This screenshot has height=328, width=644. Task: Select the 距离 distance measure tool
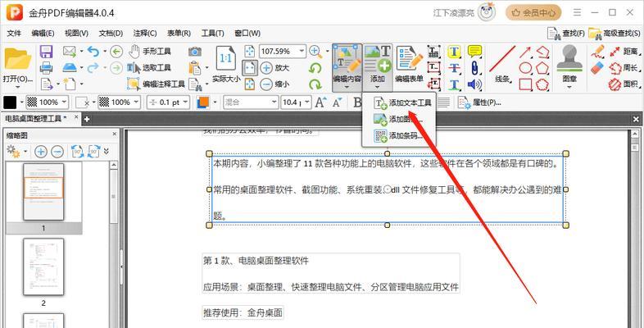click(x=624, y=52)
